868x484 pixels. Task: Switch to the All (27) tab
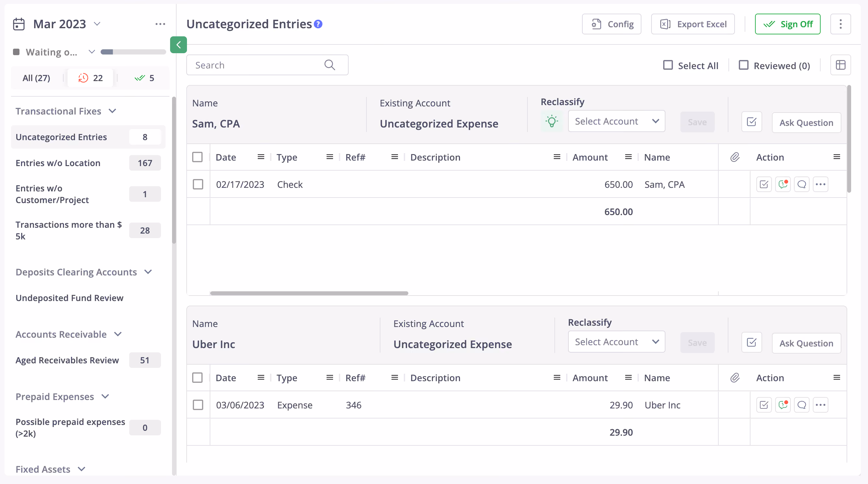tap(36, 78)
